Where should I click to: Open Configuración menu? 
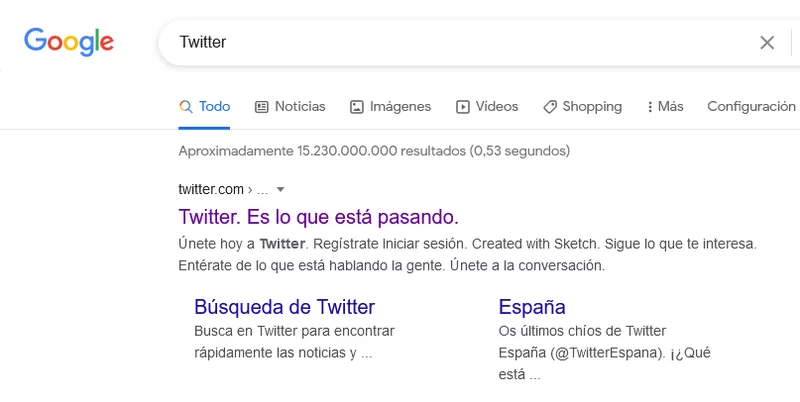[x=751, y=107]
